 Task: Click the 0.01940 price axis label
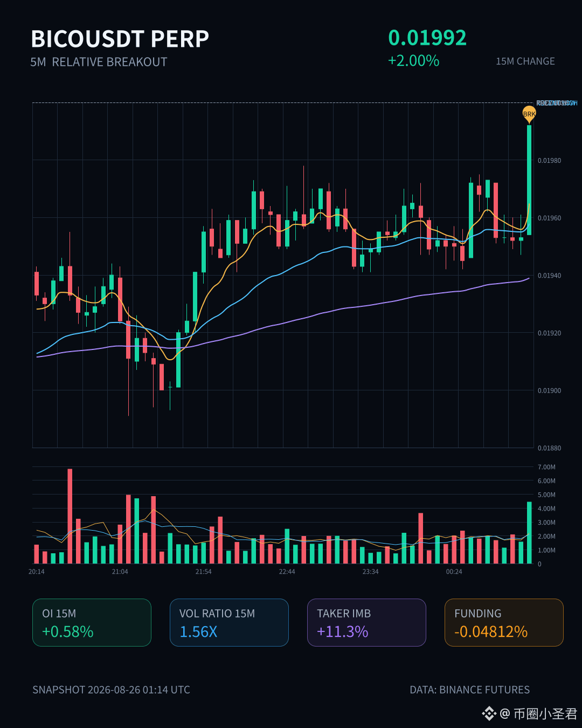549,276
